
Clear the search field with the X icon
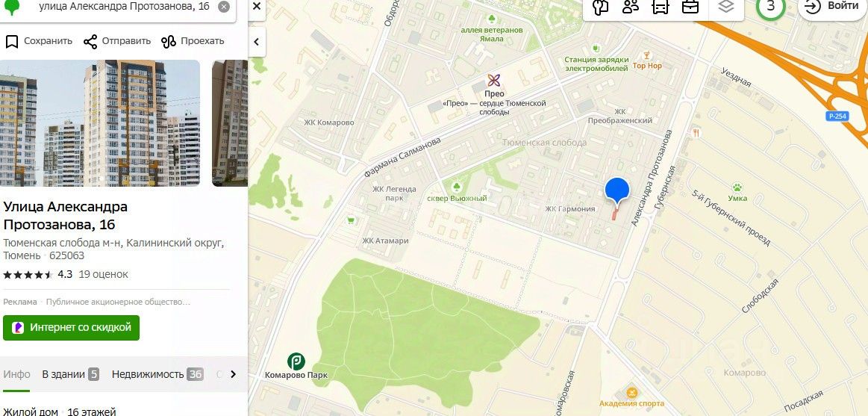[x=224, y=7]
